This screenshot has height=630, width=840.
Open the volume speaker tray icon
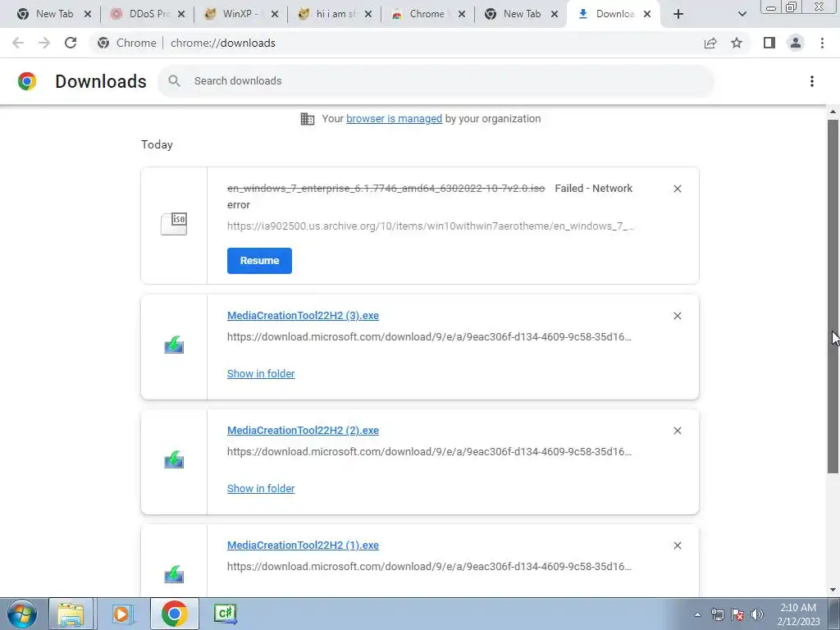coord(757,614)
